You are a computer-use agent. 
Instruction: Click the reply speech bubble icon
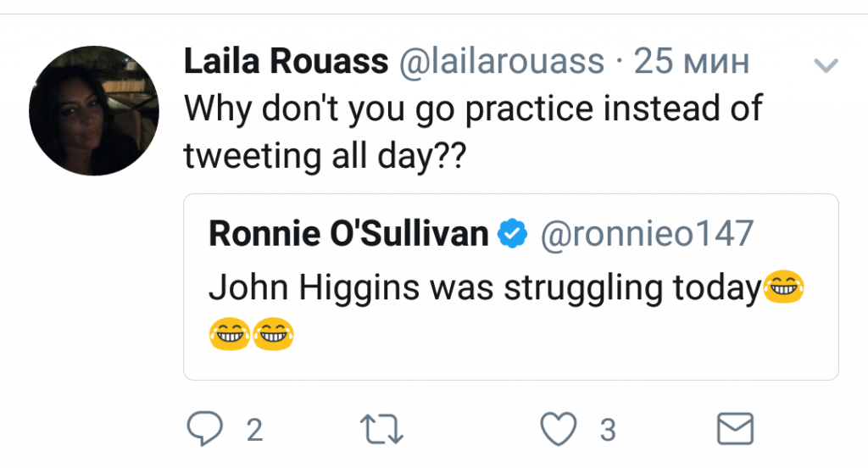(204, 430)
